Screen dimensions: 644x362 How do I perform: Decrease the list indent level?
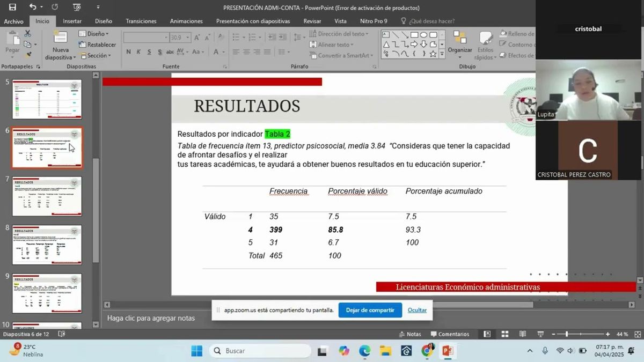click(272, 38)
